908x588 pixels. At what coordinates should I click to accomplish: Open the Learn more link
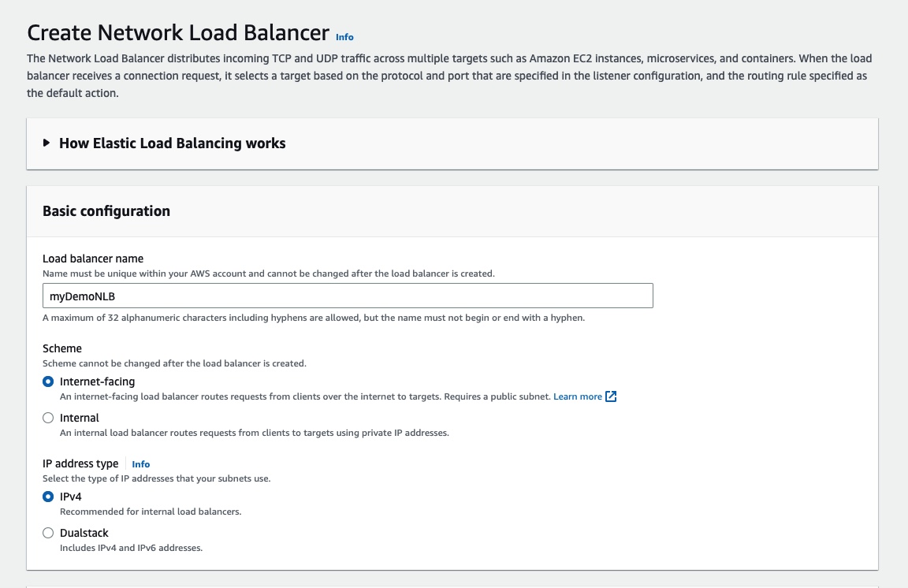pyautogui.click(x=577, y=396)
